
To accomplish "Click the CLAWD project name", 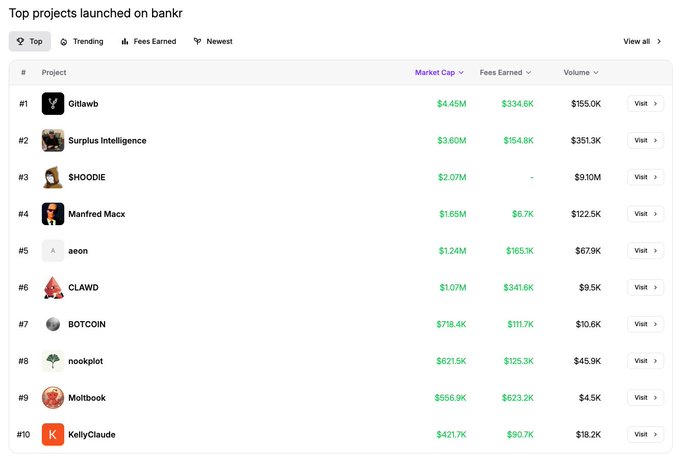I will click(x=83, y=288).
